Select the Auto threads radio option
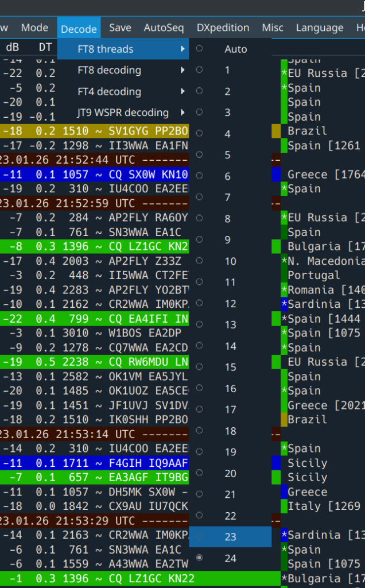 [x=235, y=49]
